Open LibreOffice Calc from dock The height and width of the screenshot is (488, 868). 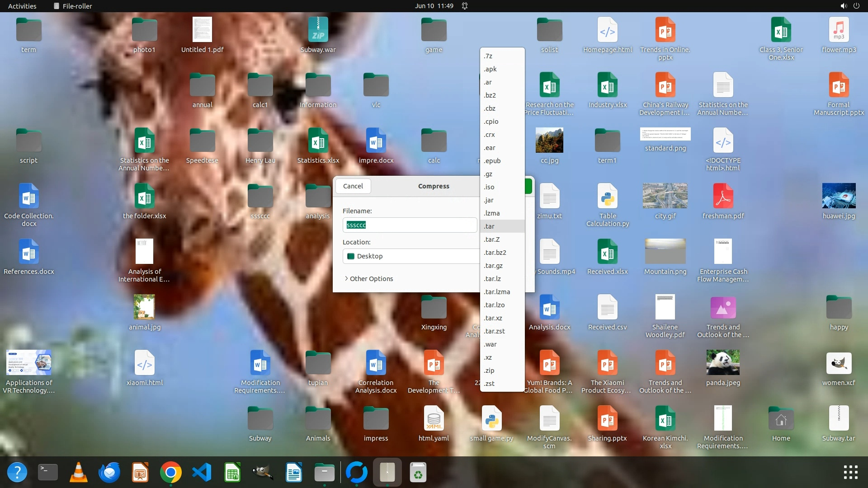tap(232, 473)
